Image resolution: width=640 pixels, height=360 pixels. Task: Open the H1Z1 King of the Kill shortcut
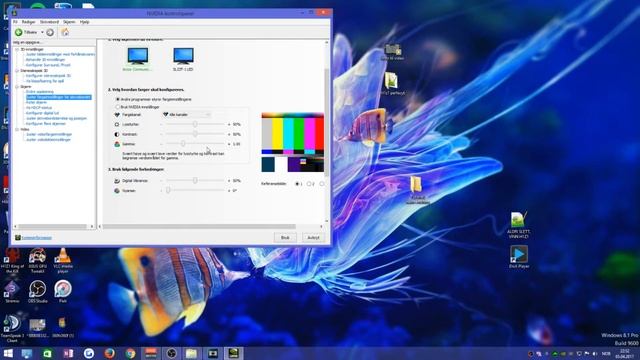pyautogui.click(x=12, y=260)
